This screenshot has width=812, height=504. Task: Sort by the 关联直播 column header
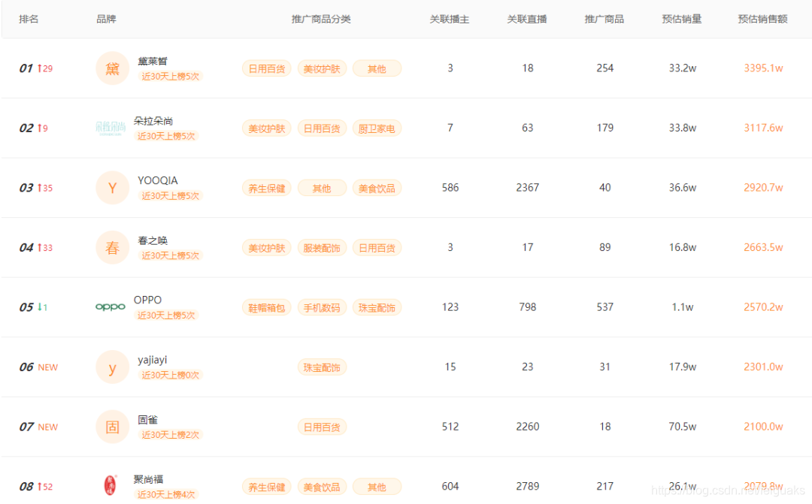click(526, 19)
